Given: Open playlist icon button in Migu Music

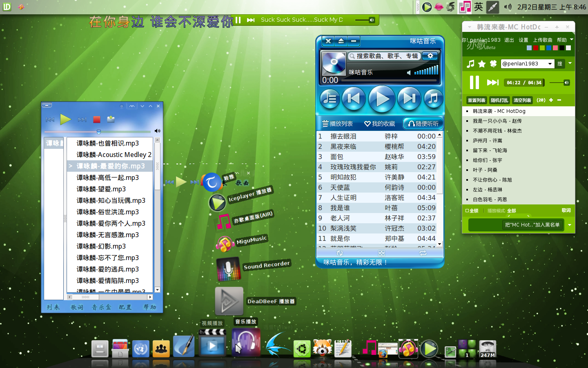Looking at the screenshot, I should (x=330, y=99).
